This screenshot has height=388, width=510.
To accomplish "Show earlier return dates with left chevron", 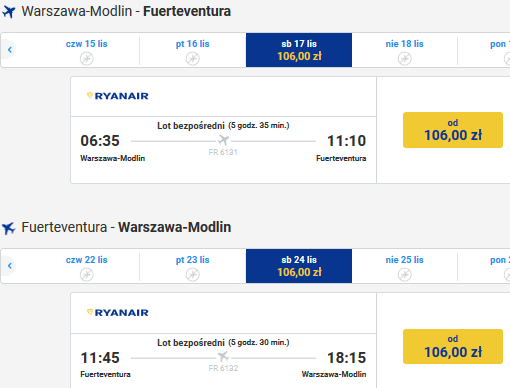I will tap(10, 266).
